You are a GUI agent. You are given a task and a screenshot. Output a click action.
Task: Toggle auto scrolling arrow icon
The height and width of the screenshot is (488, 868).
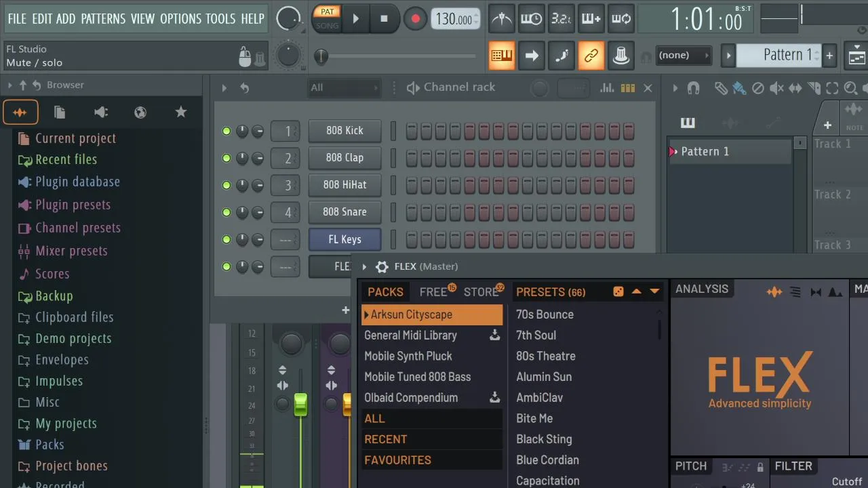(x=531, y=56)
